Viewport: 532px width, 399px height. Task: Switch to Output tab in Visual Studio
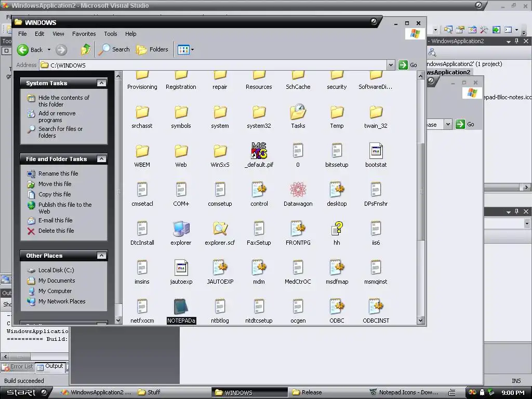click(x=50, y=366)
